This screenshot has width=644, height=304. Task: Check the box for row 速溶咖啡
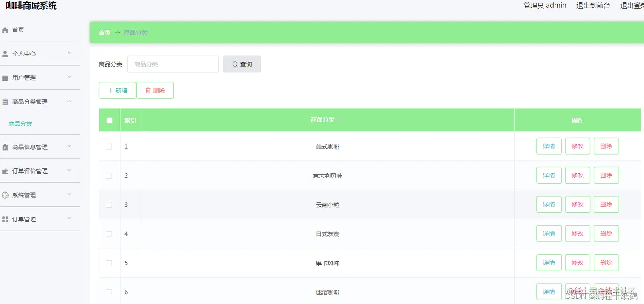tap(109, 292)
